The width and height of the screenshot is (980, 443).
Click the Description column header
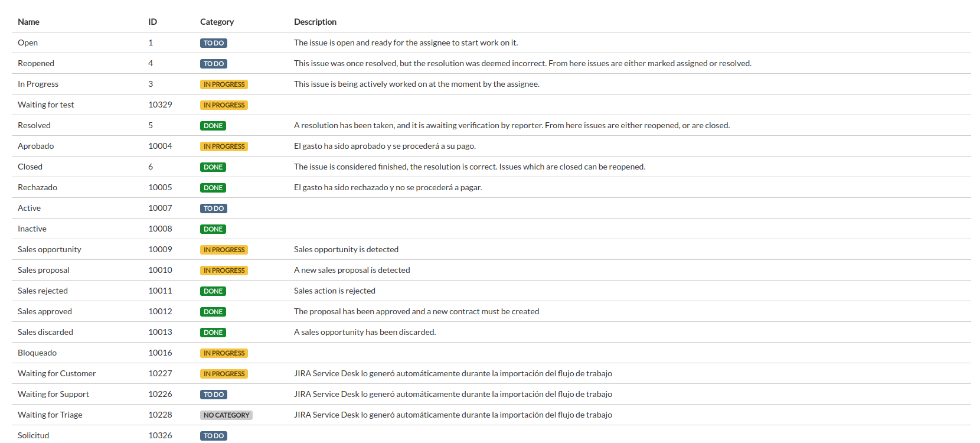pyautogui.click(x=315, y=22)
